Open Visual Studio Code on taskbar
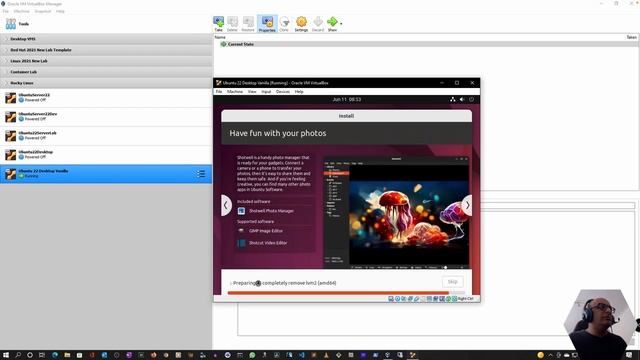The width and height of the screenshot is (640, 360). [x=302, y=355]
